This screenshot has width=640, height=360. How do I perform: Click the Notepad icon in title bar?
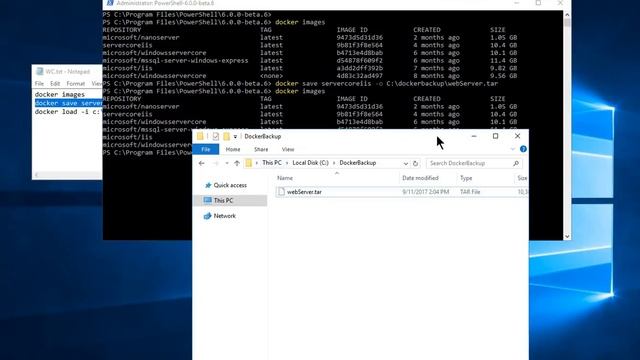tap(40, 71)
